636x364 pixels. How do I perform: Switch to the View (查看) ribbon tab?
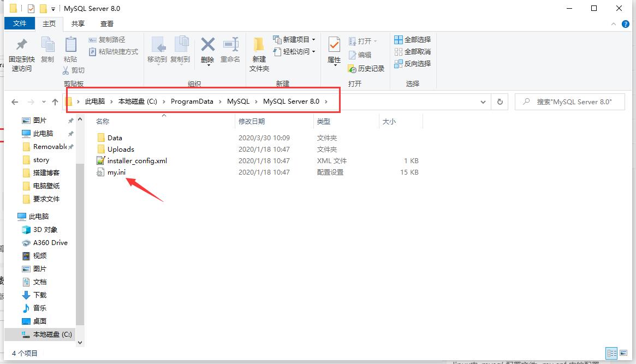pos(106,23)
